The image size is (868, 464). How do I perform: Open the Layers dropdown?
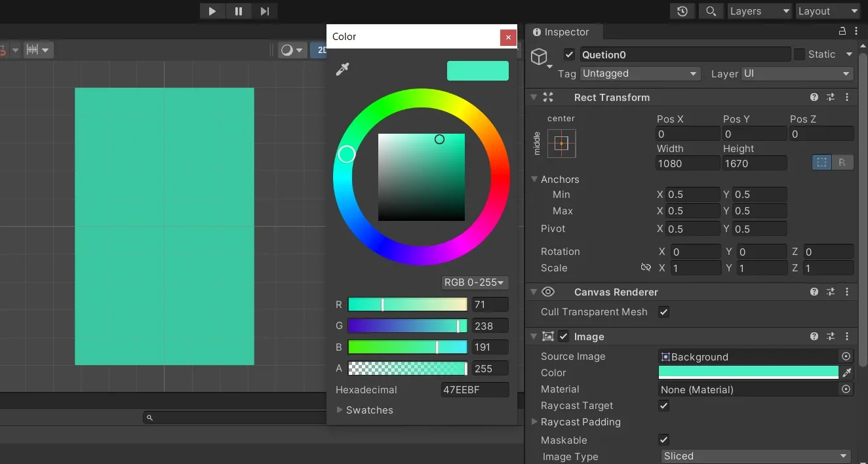pyautogui.click(x=760, y=11)
